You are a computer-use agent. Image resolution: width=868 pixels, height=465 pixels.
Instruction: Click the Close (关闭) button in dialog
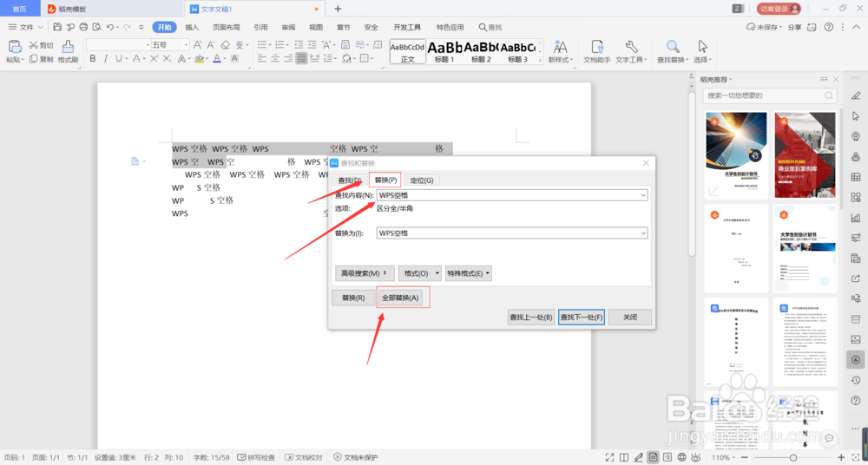(630, 318)
